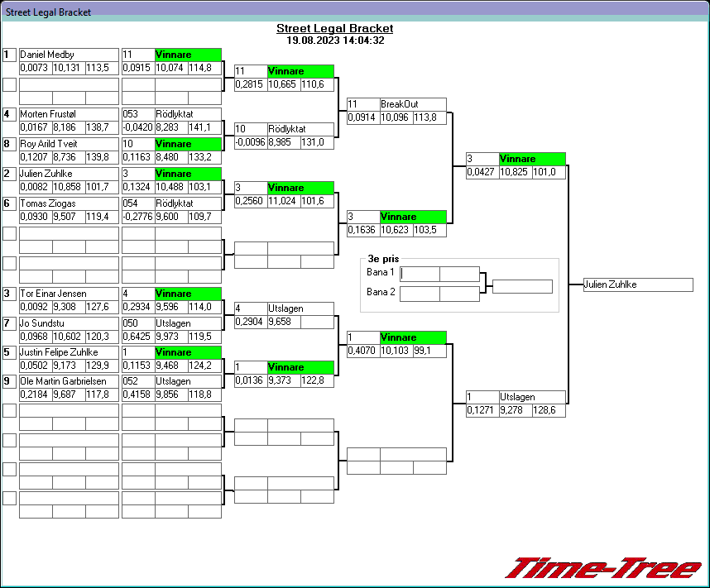
Task: Click the Bana 1 first input box
Action: 420,274
